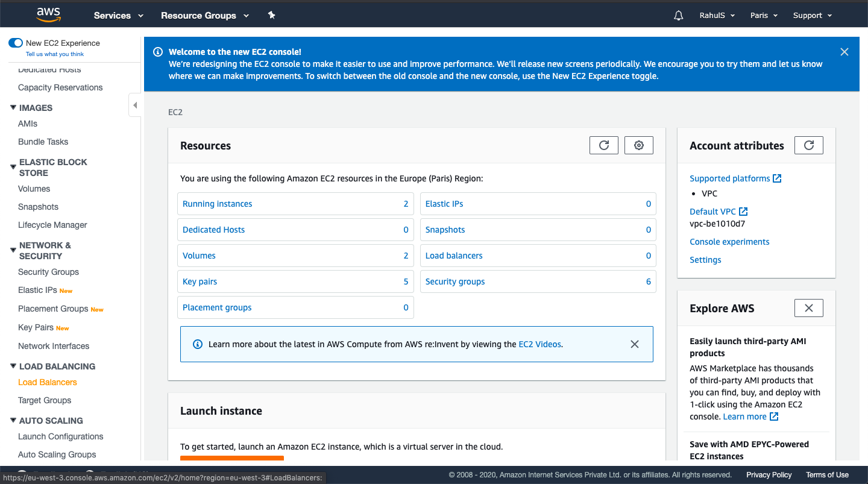Screen dimensions: 868x484
Task: Click the AWS logo to go home
Action: [x=48, y=14]
